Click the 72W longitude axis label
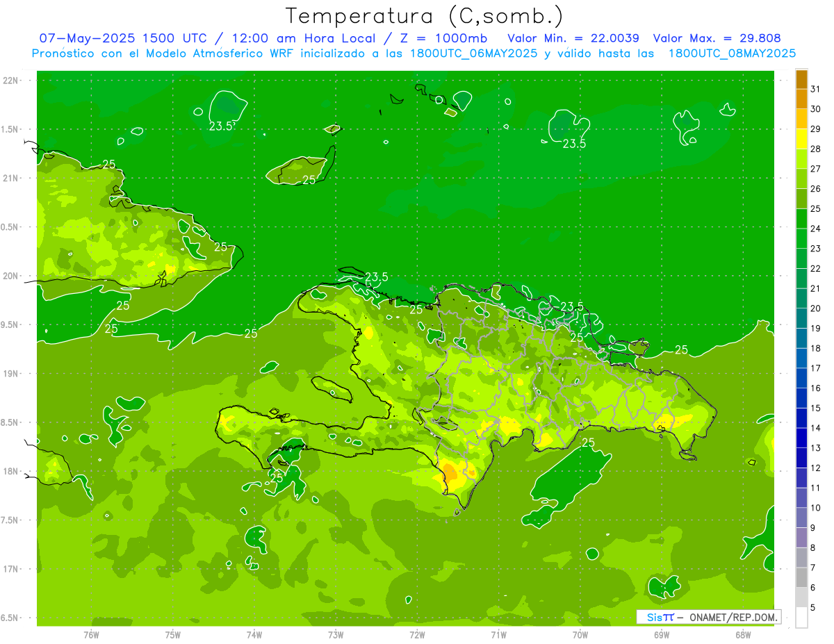Viewport: 834px width, 644px height. 417,635
